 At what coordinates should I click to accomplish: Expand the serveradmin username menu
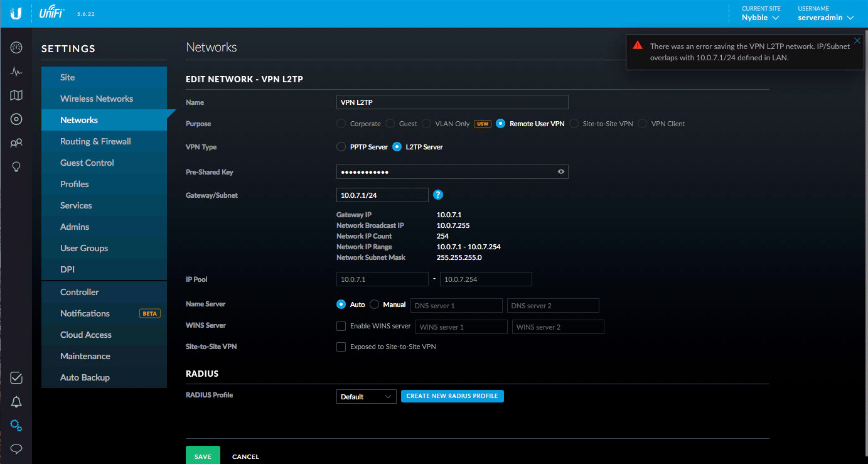[x=825, y=18]
